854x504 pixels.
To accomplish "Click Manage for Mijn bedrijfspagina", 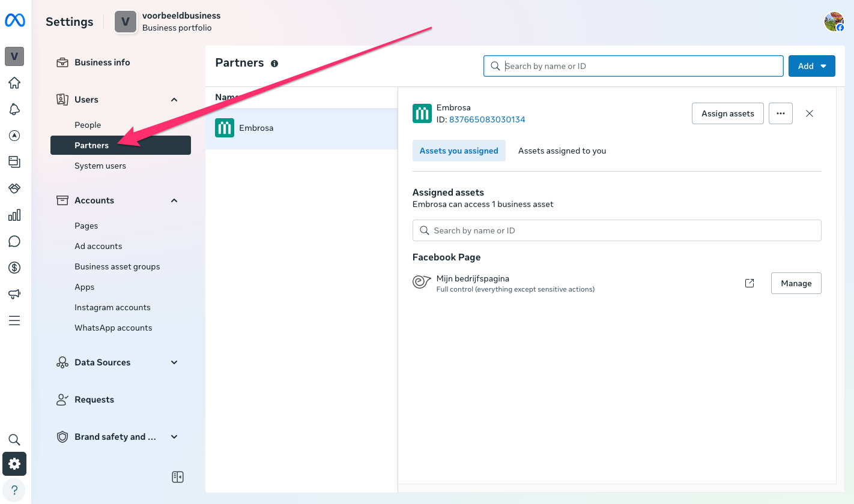I will 796,283.
